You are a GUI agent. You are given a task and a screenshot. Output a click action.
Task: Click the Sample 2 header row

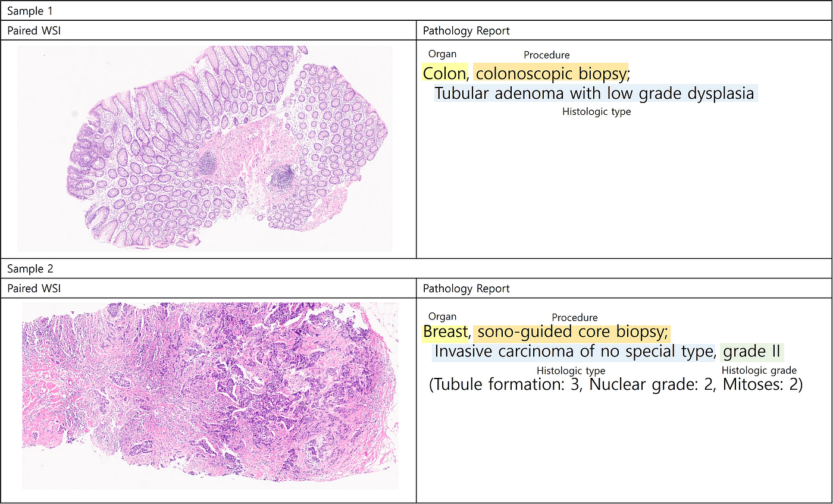click(x=416, y=268)
